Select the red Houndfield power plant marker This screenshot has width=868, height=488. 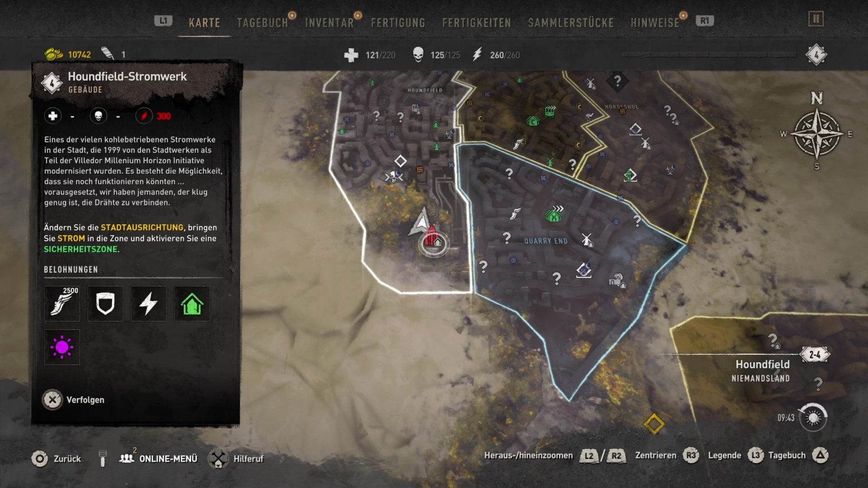[433, 239]
